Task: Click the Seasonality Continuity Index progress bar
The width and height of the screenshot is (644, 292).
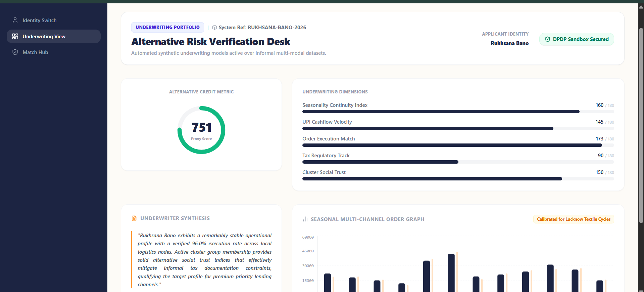Action: pyautogui.click(x=458, y=112)
